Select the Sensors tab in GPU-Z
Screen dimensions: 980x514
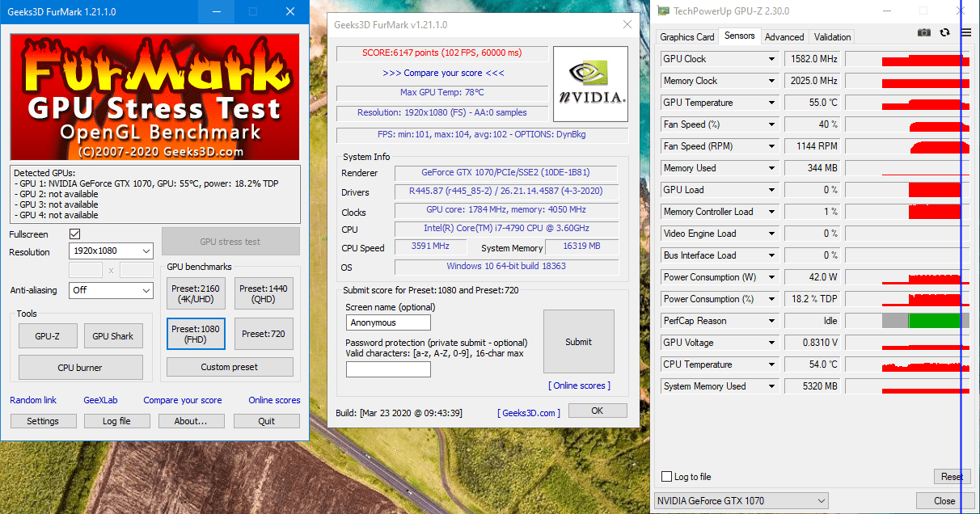(x=740, y=36)
